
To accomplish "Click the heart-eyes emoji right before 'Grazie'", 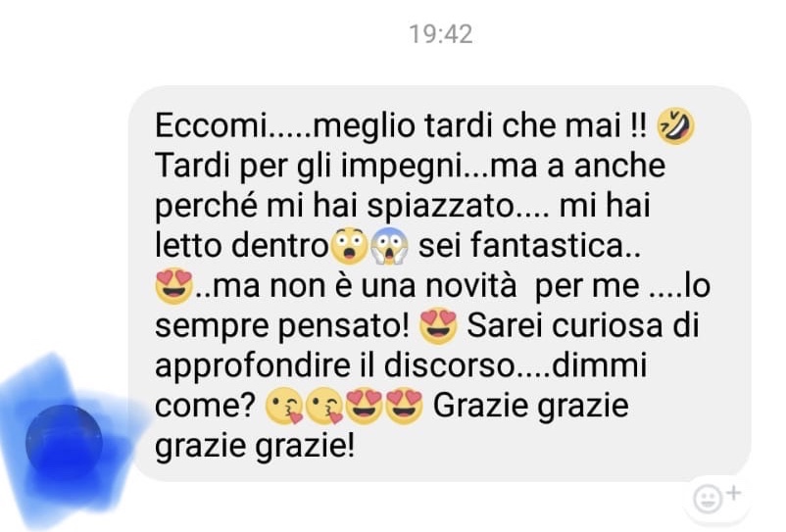I will pyautogui.click(x=405, y=407).
